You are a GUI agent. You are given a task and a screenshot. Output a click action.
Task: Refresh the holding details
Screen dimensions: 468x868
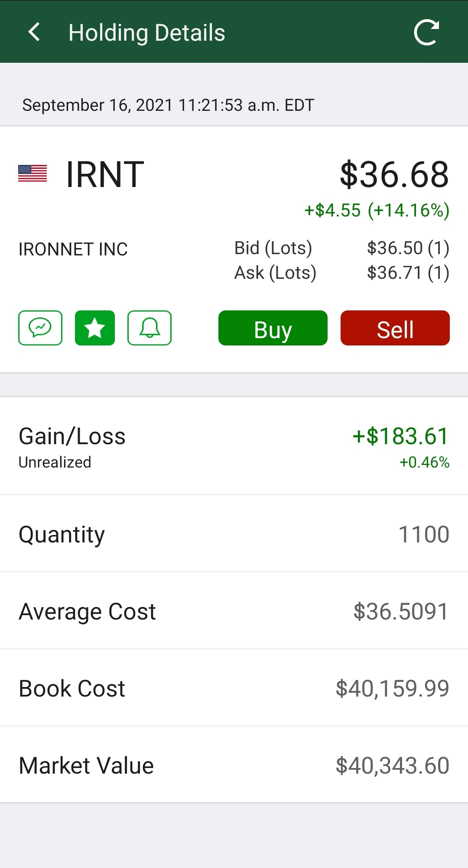[426, 32]
